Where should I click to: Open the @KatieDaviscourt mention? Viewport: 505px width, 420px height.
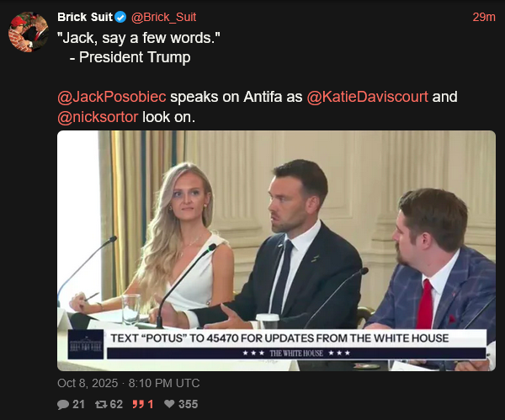368,97
